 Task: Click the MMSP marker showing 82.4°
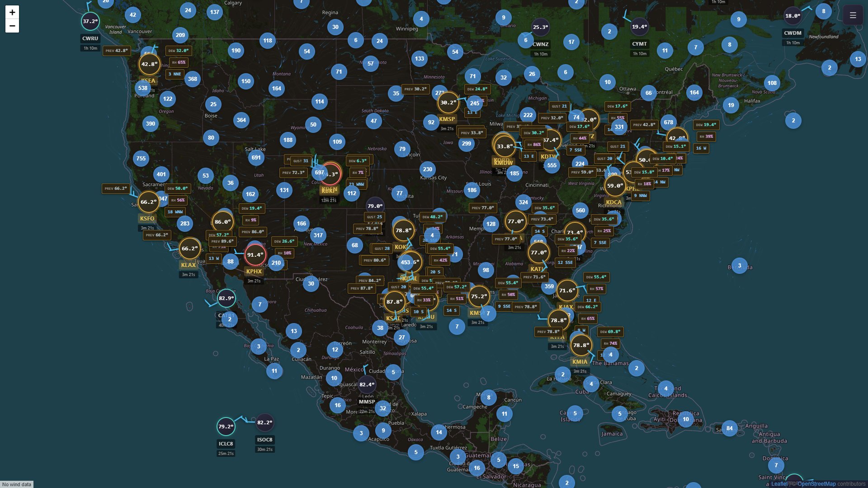coord(366,385)
